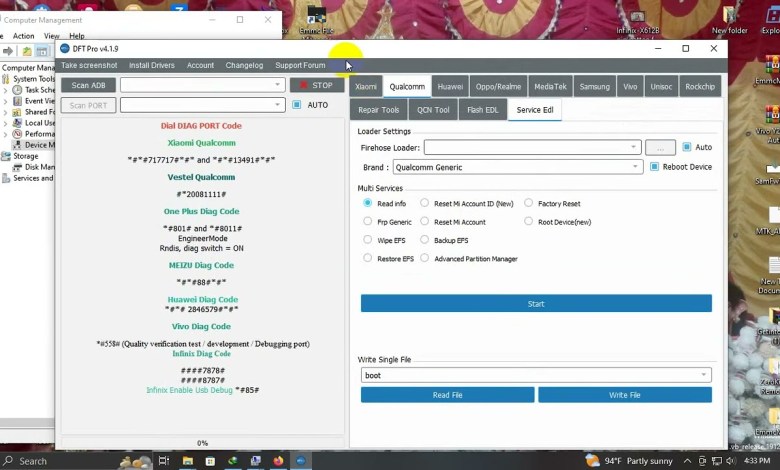Switch to the MediaTek tab
780x470 pixels.
pos(549,87)
